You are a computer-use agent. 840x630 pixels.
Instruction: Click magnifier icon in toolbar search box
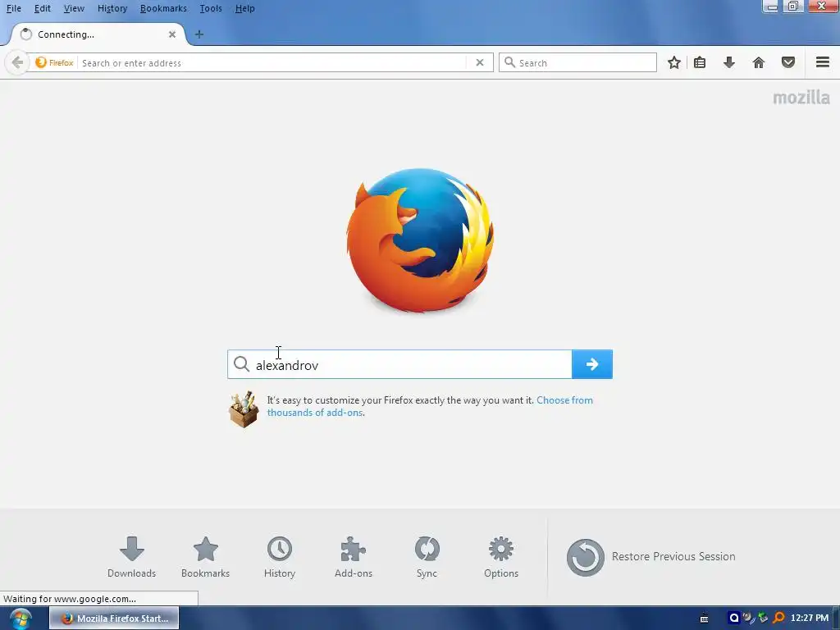coord(510,62)
